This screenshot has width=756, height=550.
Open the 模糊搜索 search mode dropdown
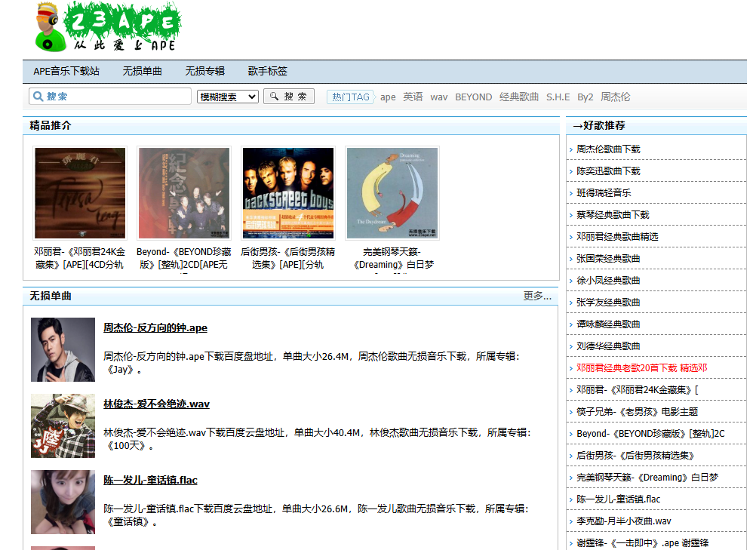(227, 97)
